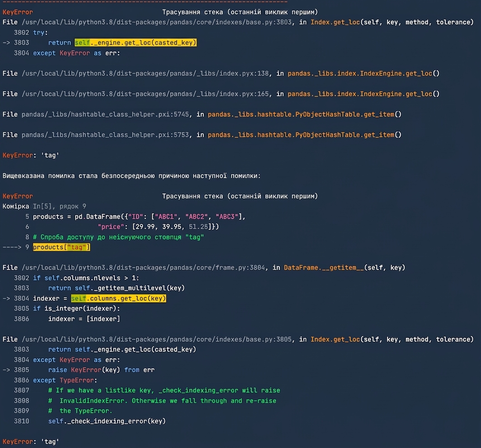Click the file path ending in base.py:3805
481x448 pixels.
pyautogui.click(x=156, y=340)
